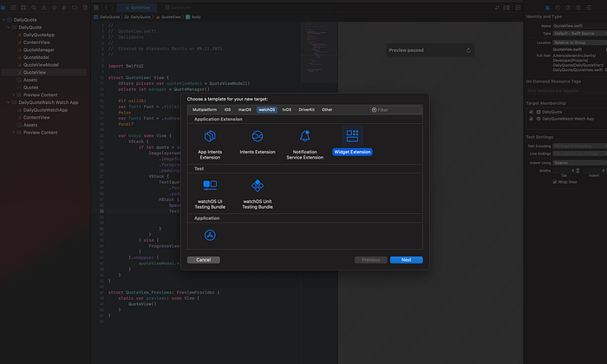
Task: Open the Debug navigator
Action: (64, 7)
